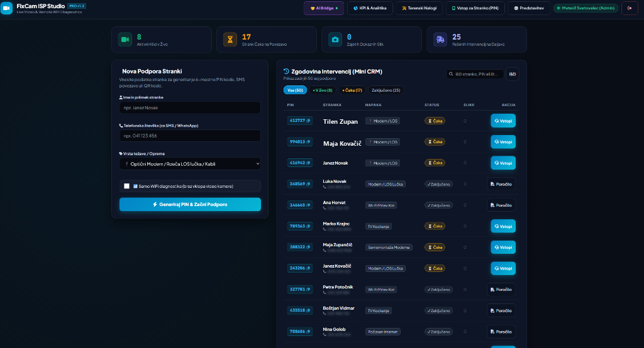Click the orange hourglass waiting stat icon
Viewport: 644px width, 348px height.
(230, 40)
